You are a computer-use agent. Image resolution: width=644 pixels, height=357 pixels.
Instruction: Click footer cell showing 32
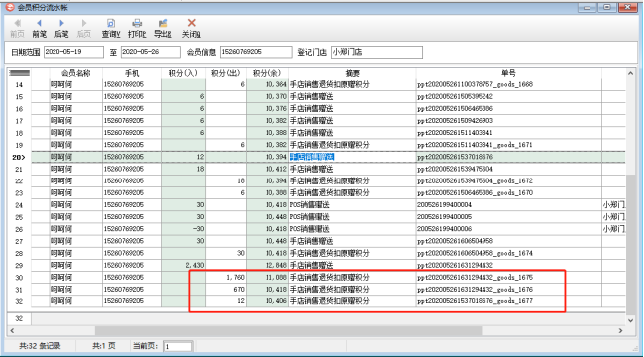pos(19,318)
